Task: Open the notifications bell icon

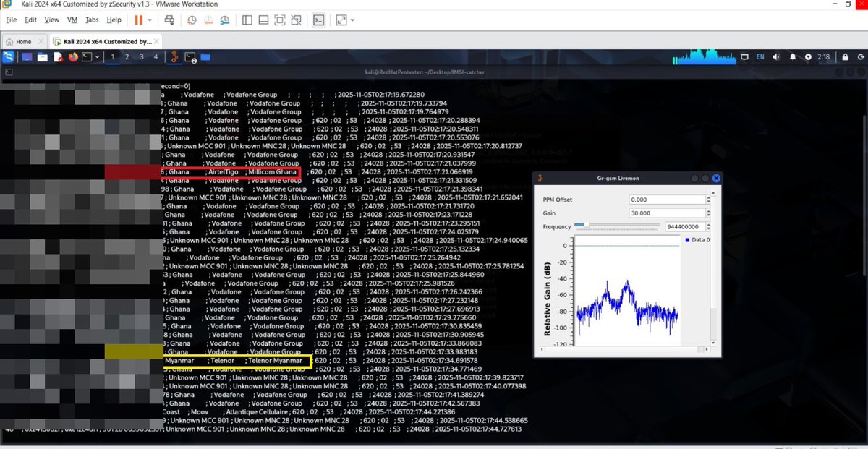Action: (793, 56)
